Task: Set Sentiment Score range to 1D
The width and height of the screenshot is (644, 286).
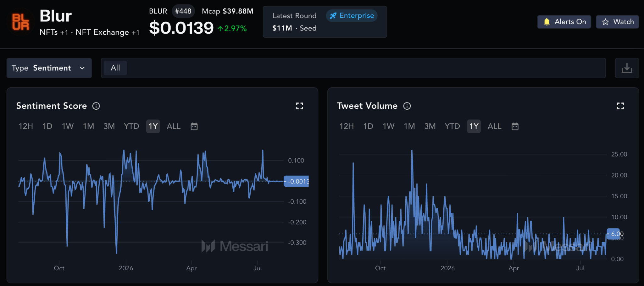Action: (x=47, y=126)
